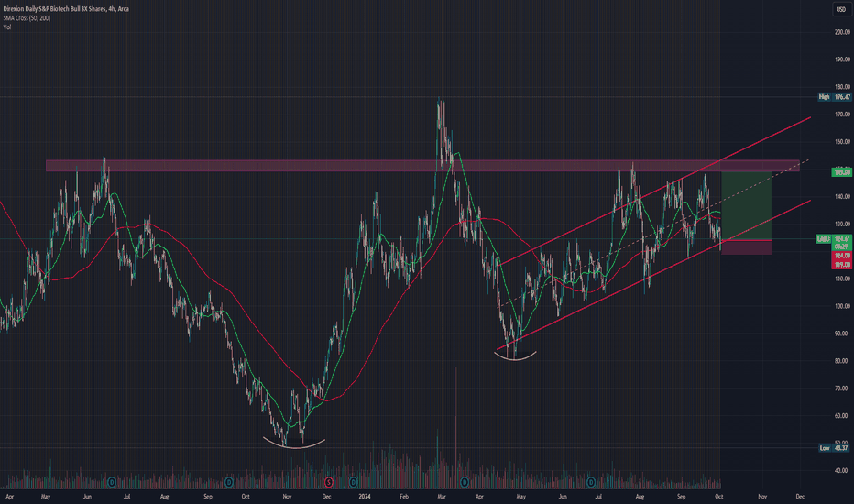This screenshot has width=854, height=504.
Task: Select the Vol indicator label
Action: [7, 27]
